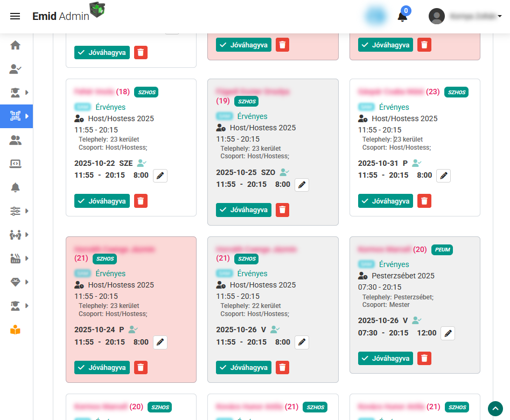The width and height of the screenshot is (510, 420).
Task: Click the laptop code icon in sidebar
Action: [x=16, y=164]
